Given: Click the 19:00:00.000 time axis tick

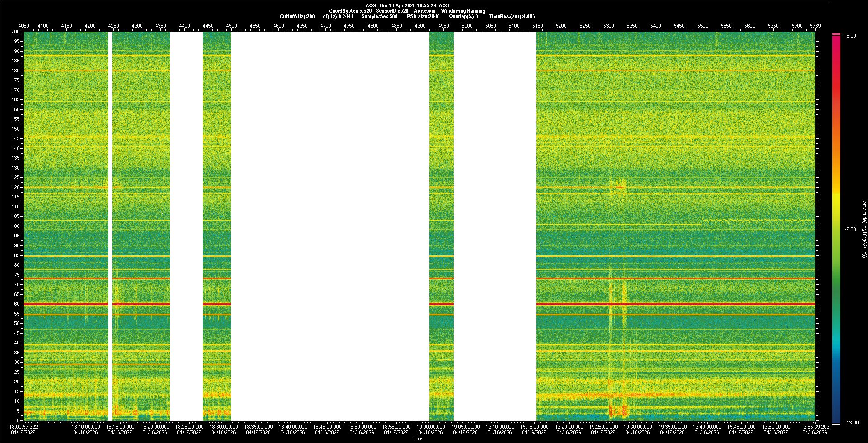Looking at the screenshot, I should pyautogui.click(x=430, y=427).
